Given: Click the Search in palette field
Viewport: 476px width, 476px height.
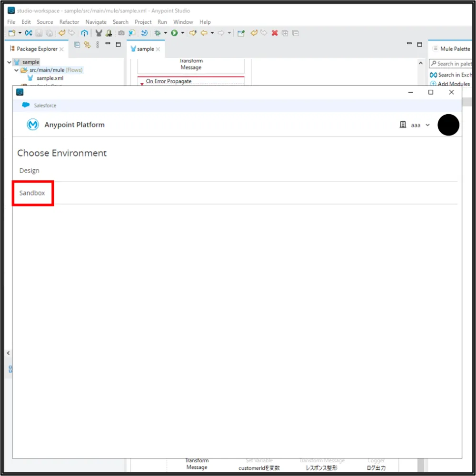Looking at the screenshot, I should coord(451,63).
